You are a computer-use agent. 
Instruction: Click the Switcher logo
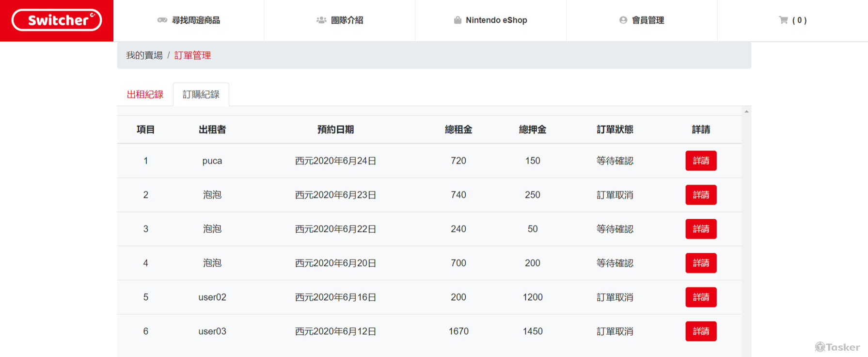(57, 20)
